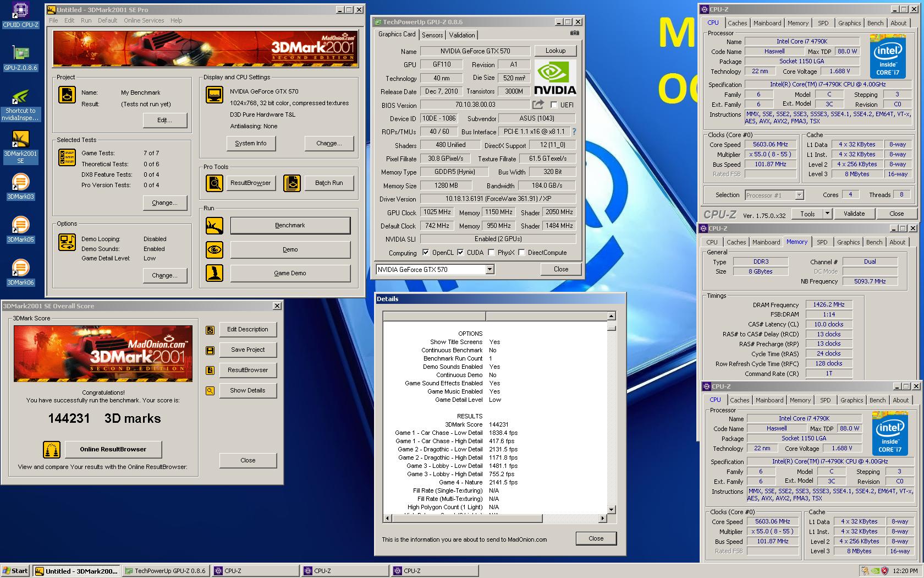Screen dimensions: 924x578
Task: Click the Show Details magnifier icon
Action: 210,391
